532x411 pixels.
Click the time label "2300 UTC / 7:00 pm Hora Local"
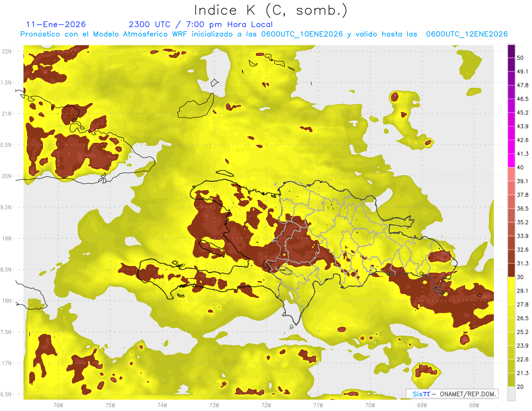tap(200, 24)
